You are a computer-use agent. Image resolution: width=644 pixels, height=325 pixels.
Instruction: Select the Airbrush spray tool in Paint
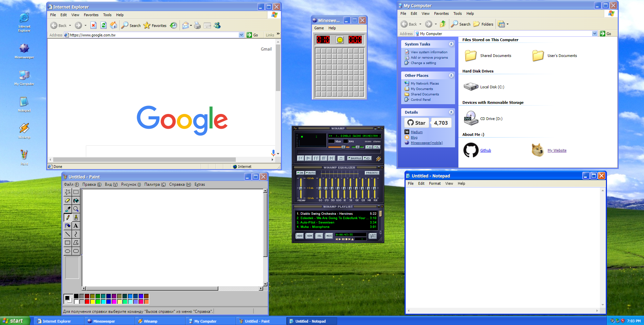(68, 226)
